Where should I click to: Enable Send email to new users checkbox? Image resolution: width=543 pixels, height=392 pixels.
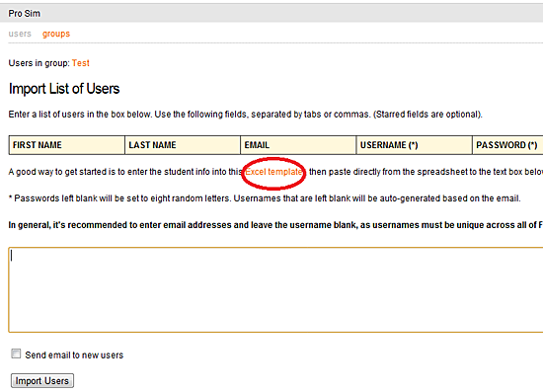pyautogui.click(x=16, y=353)
